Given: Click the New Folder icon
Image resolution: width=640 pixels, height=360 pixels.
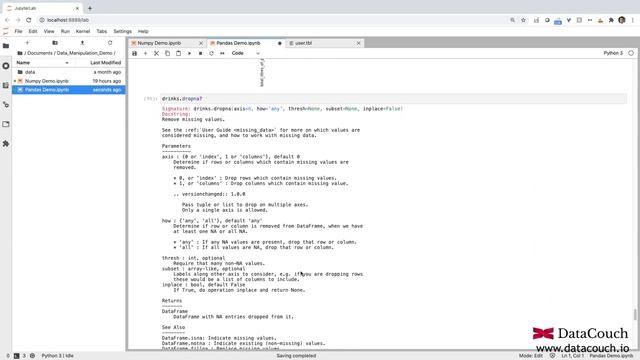Looking at the screenshot, I should [55, 43].
